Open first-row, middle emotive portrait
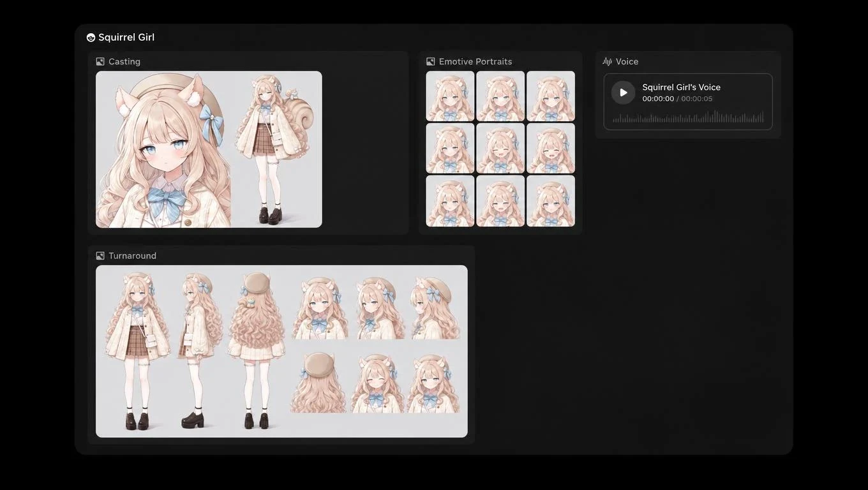The image size is (868, 490). [500, 96]
